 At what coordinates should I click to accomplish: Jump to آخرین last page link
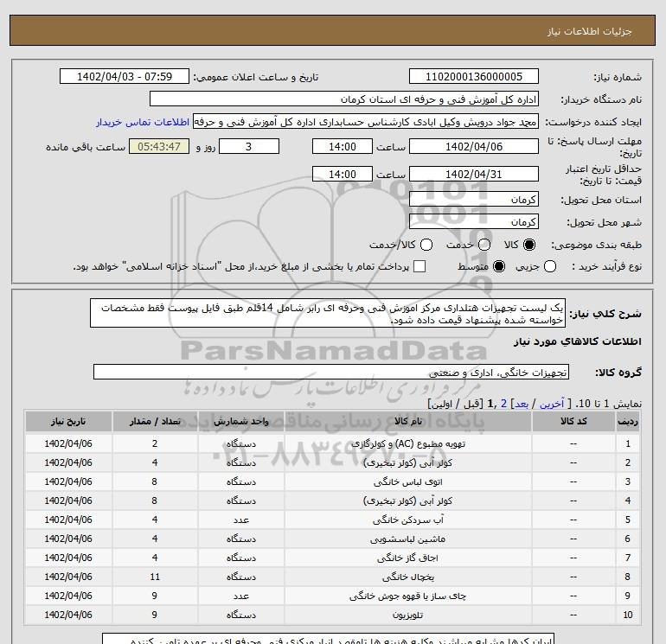coord(551,404)
